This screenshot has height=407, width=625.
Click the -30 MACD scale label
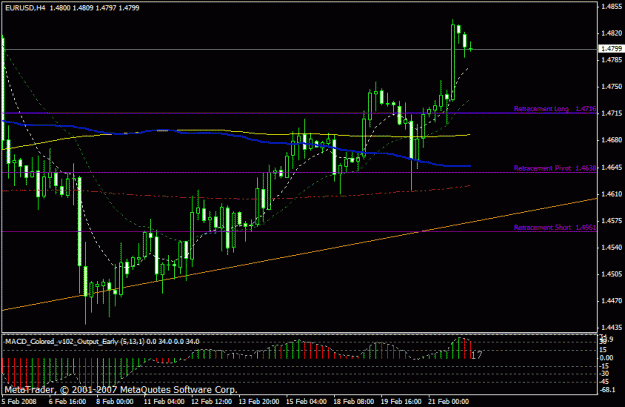pyautogui.click(x=605, y=374)
